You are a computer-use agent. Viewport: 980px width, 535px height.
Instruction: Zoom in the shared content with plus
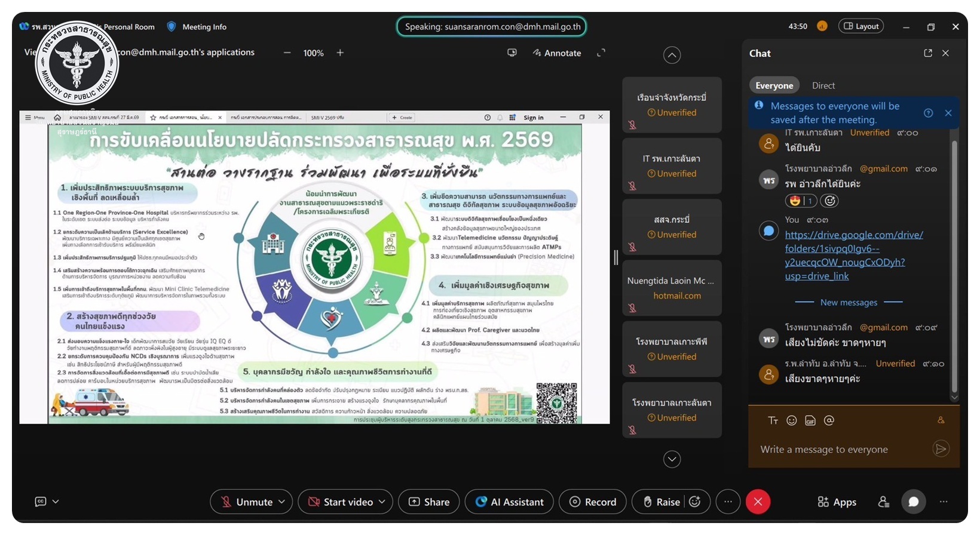[340, 53]
